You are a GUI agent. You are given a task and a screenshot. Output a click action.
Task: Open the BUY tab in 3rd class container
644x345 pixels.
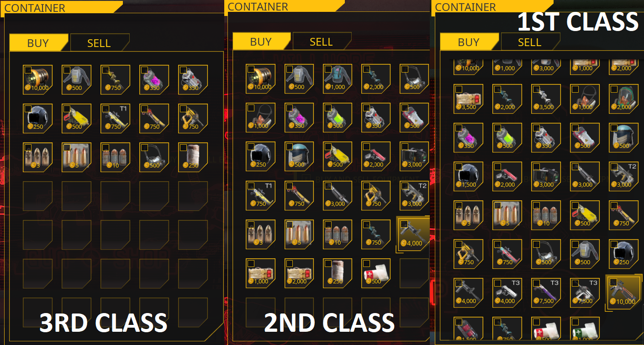click(38, 42)
